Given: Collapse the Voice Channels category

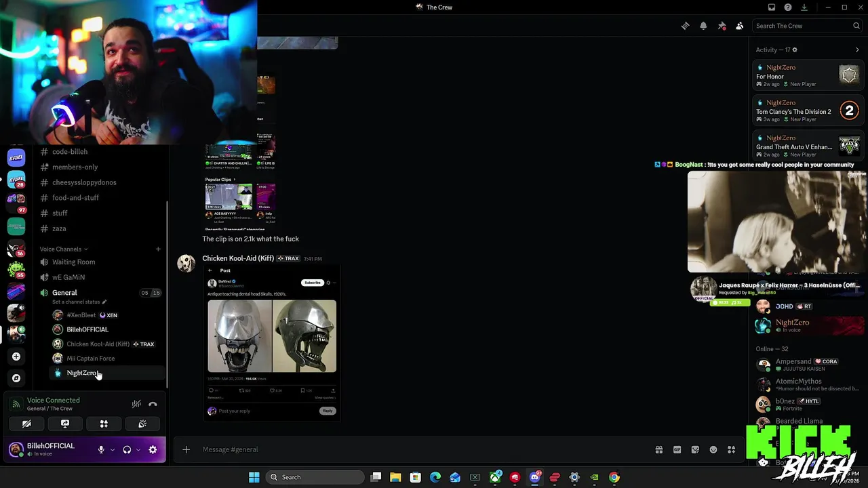Looking at the screenshot, I should 63,249.
